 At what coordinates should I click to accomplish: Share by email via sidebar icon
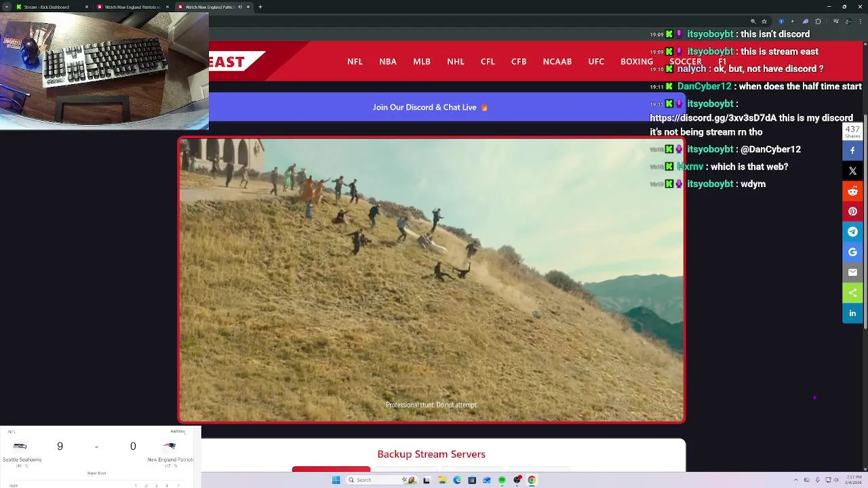[852, 272]
